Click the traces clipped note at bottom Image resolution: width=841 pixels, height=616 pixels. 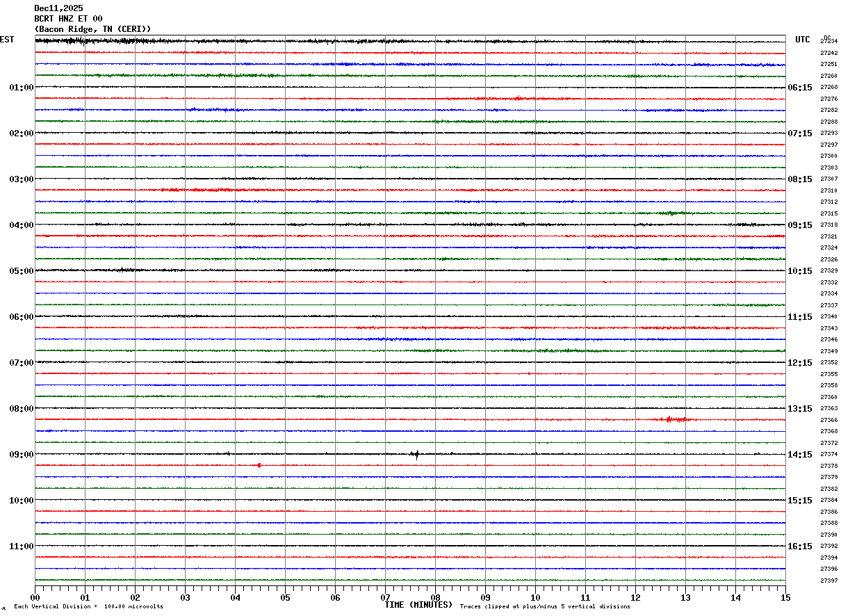tap(545, 606)
